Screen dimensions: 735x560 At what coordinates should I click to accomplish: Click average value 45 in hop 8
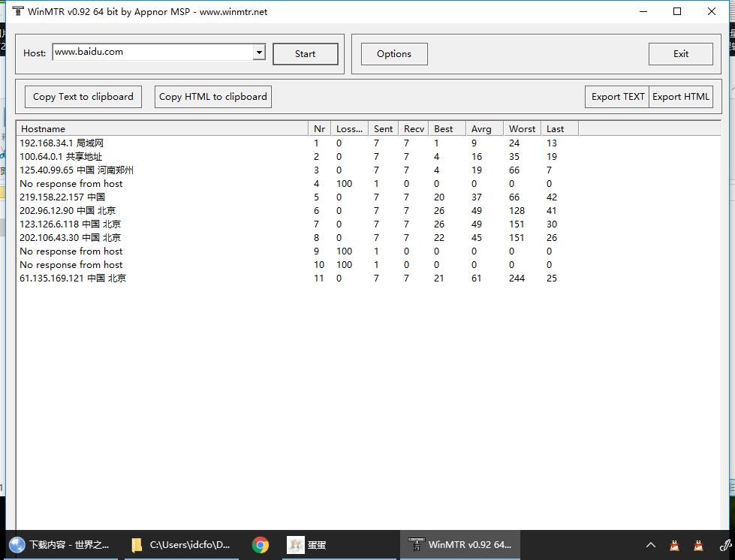click(x=477, y=238)
